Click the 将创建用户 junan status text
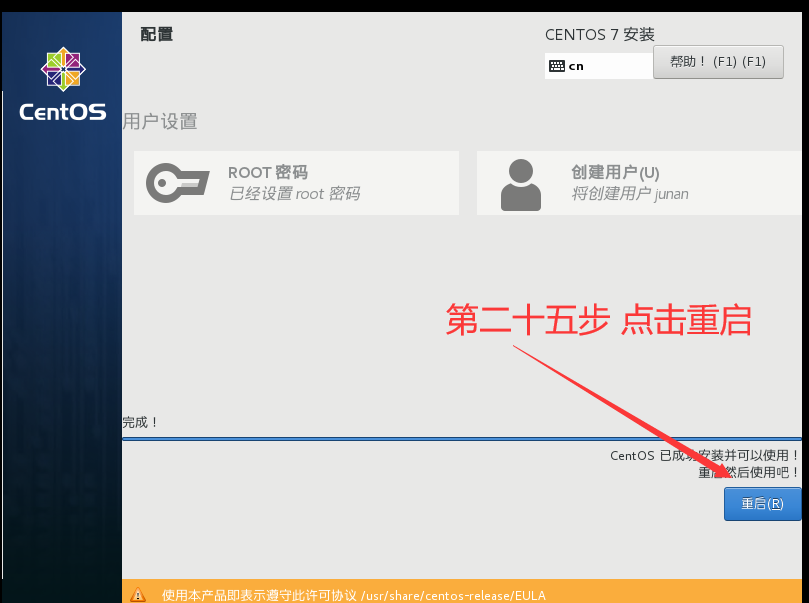 (x=629, y=194)
